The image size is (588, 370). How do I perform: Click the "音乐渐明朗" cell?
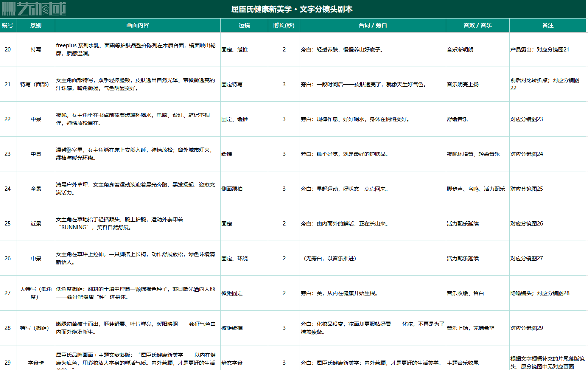pos(478,50)
